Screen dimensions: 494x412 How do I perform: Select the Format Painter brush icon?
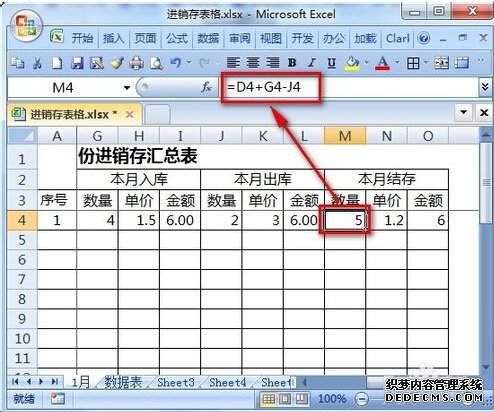coord(117,63)
